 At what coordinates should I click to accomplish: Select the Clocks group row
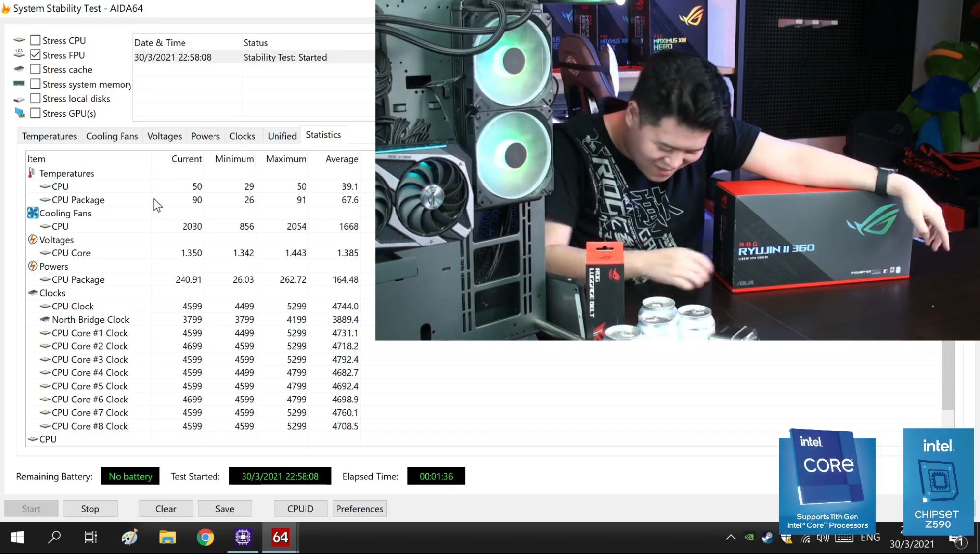tap(193, 293)
